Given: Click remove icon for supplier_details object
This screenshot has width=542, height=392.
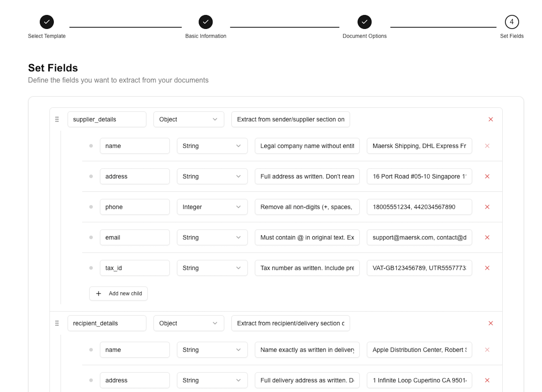Looking at the screenshot, I should pyautogui.click(x=491, y=119).
